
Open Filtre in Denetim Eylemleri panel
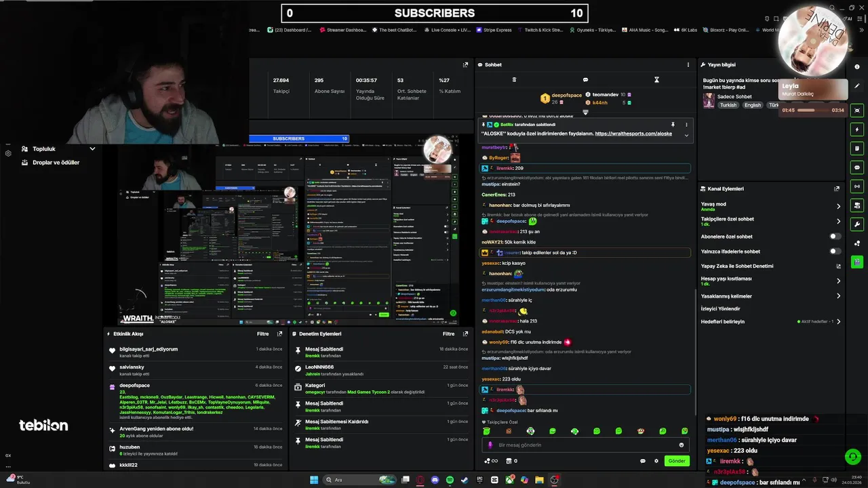[x=449, y=334]
